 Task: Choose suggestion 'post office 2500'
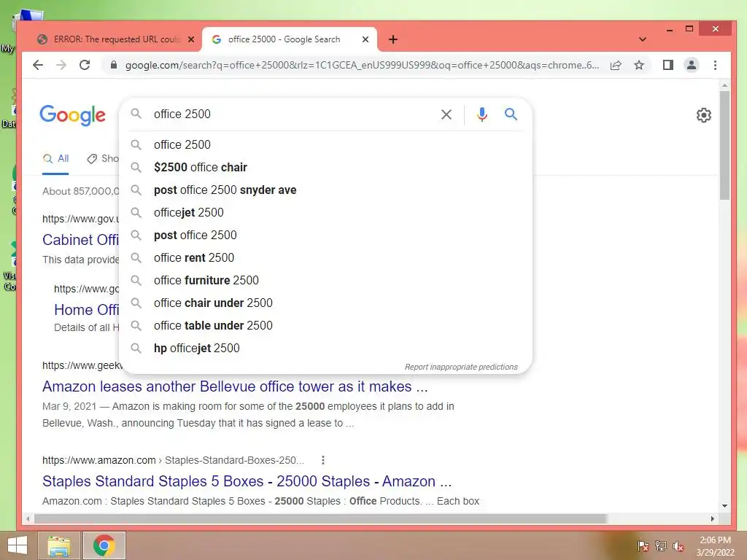coord(325,236)
